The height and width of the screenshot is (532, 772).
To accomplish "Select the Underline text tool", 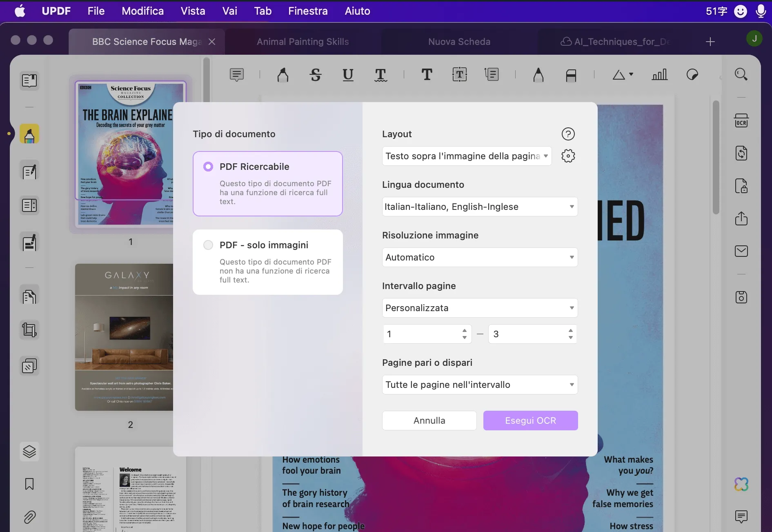I will pyautogui.click(x=348, y=75).
